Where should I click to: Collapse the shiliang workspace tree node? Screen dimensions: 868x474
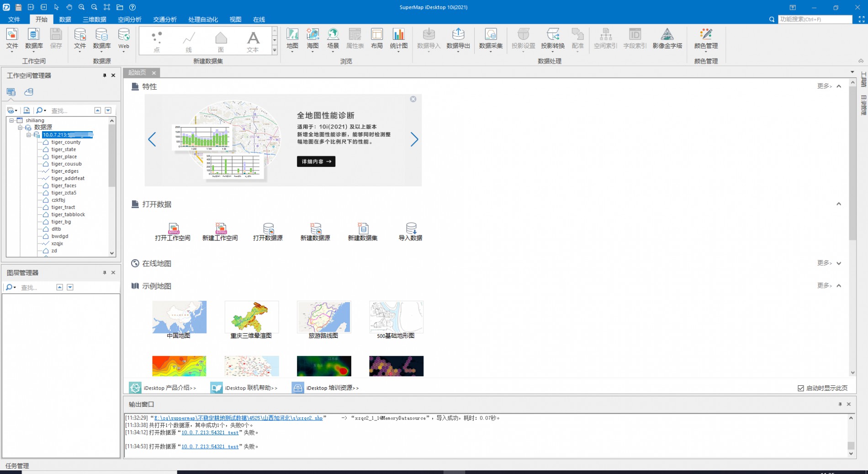point(11,120)
